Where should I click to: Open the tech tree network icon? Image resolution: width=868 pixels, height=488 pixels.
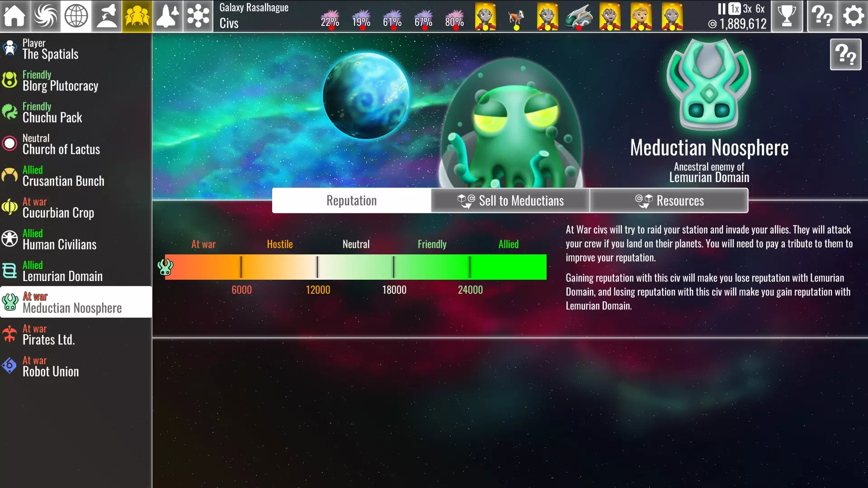[x=198, y=16]
